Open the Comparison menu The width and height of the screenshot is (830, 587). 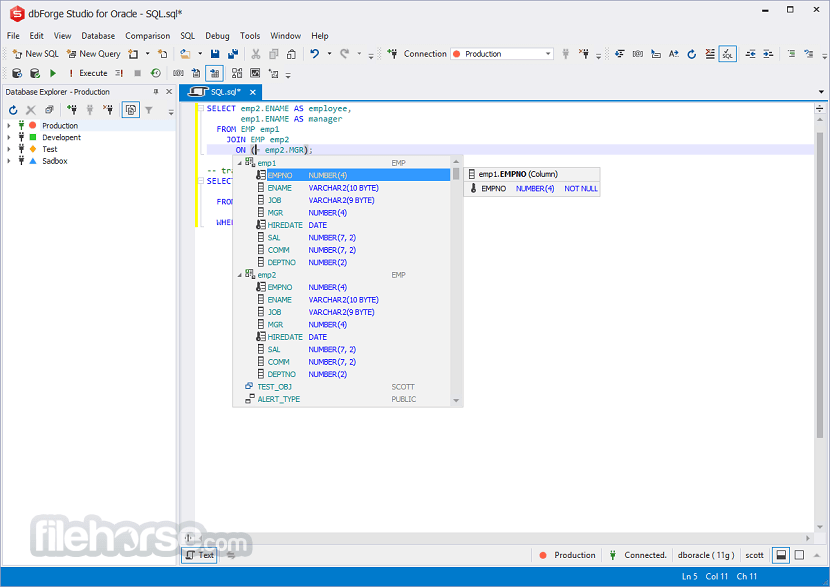pyautogui.click(x=148, y=36)
